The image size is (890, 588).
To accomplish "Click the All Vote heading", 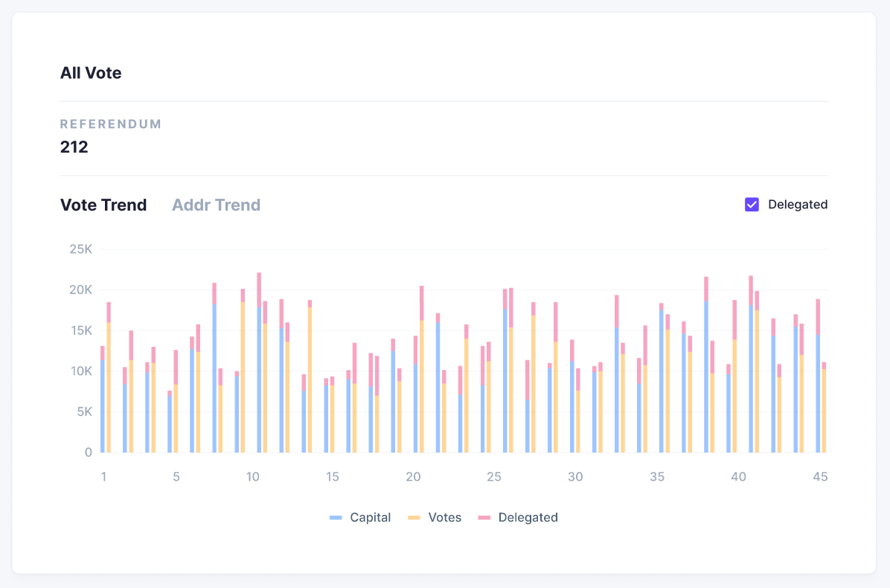I will coord(91,72).
